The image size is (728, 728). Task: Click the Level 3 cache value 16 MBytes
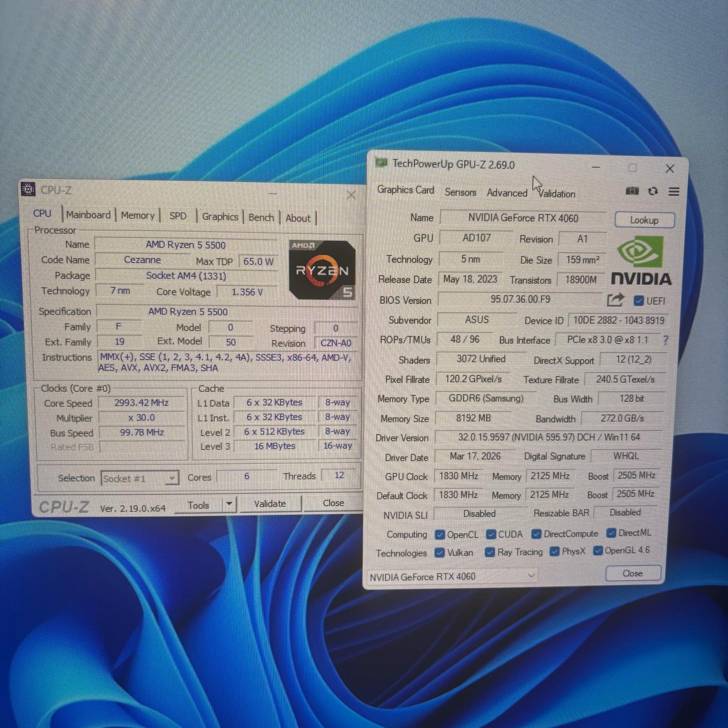point(275,446)
